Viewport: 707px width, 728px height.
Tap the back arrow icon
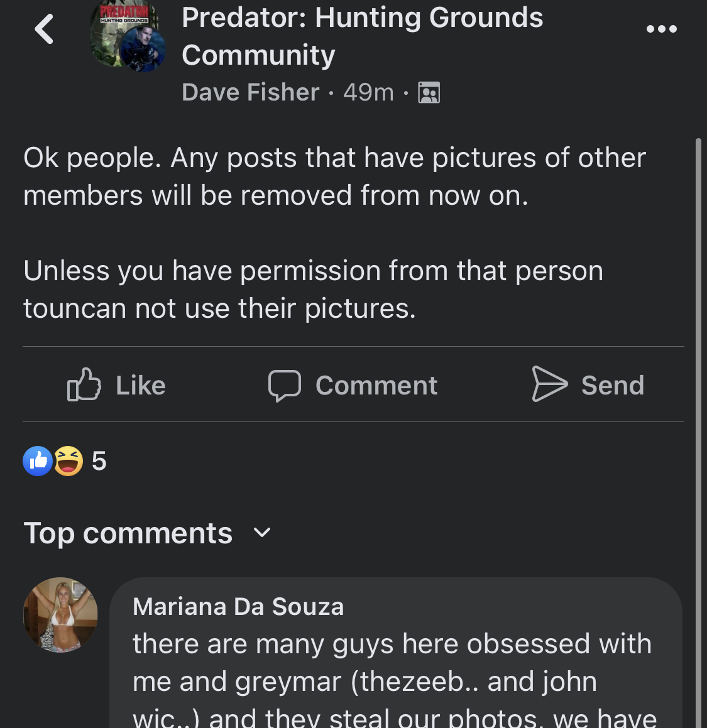[44, 29]
